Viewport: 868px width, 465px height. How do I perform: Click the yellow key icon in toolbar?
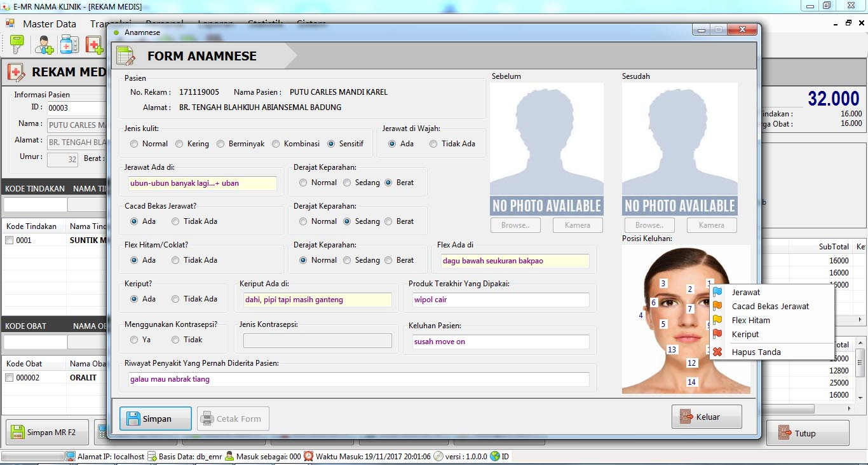(17, 45)
